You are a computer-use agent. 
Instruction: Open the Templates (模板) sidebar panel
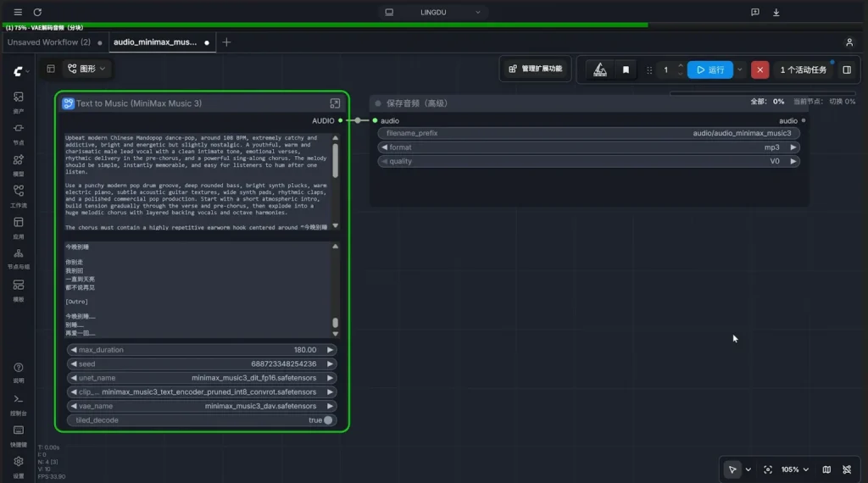[19, 291]
